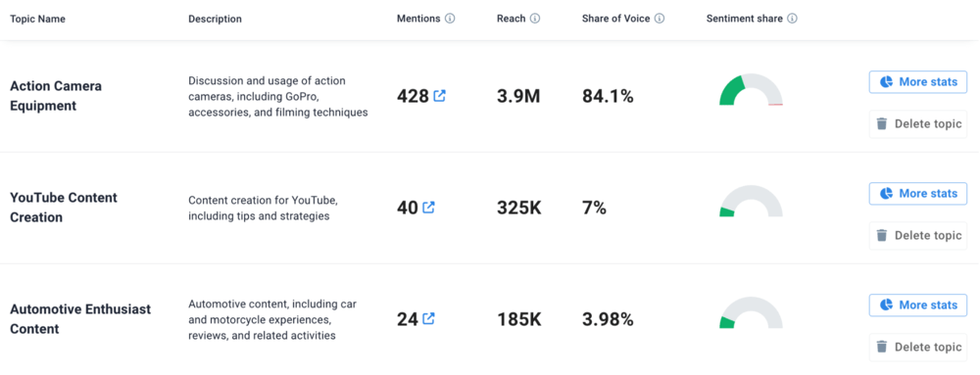Screen dimensions: 980x375
Task: Click the Mentions column info icon
Action: 450,19
